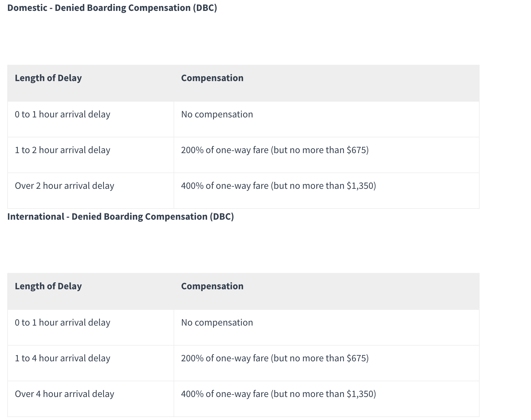
Task: Select the Over 4 hour arrival delay cell
Action: pos(64,394)
